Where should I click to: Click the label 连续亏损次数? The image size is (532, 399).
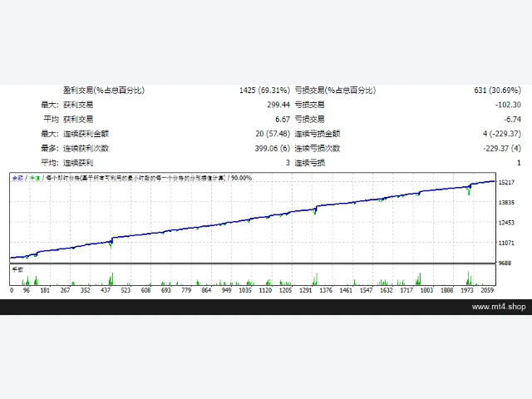318,148
